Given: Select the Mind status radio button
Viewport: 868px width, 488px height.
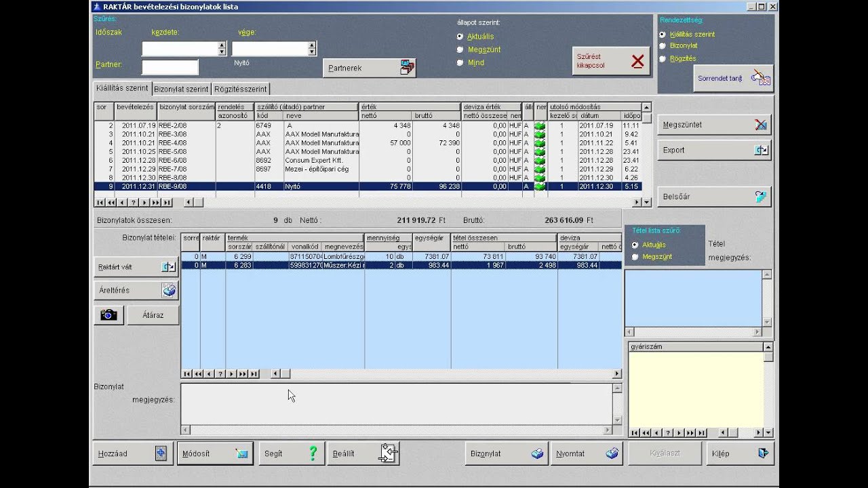Looking at the screenshot, I should pos(460,62).
